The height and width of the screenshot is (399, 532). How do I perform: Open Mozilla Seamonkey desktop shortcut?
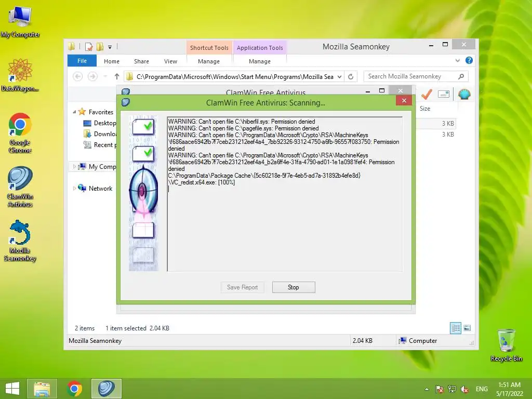point(20,241)
